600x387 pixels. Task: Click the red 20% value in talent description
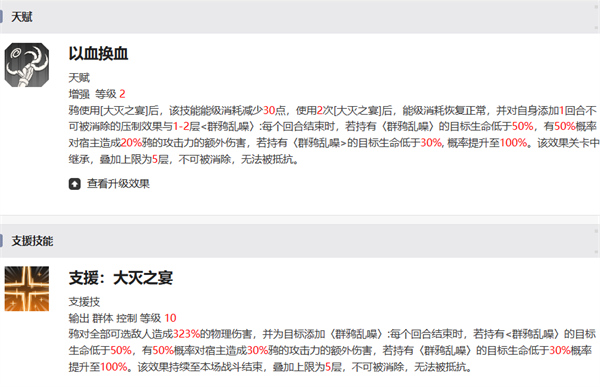click(x=132, y=143)
